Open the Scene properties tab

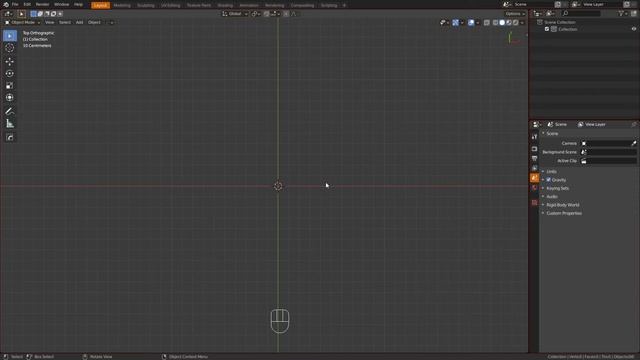point(534,178)
